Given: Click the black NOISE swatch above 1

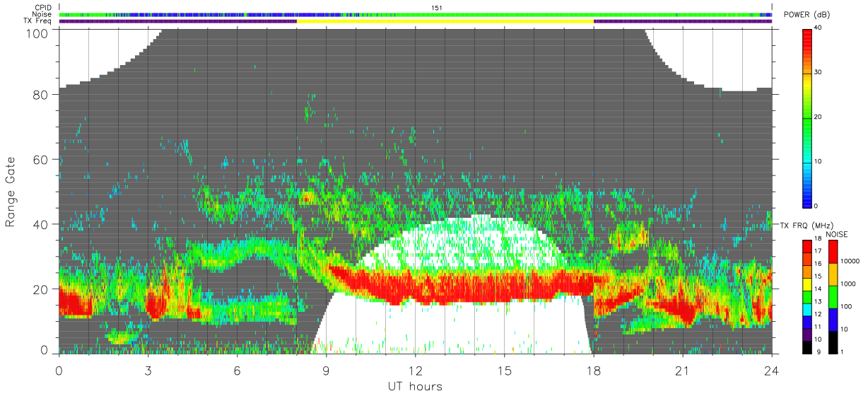Looking at the screenshot, I should tap(833, 342).
